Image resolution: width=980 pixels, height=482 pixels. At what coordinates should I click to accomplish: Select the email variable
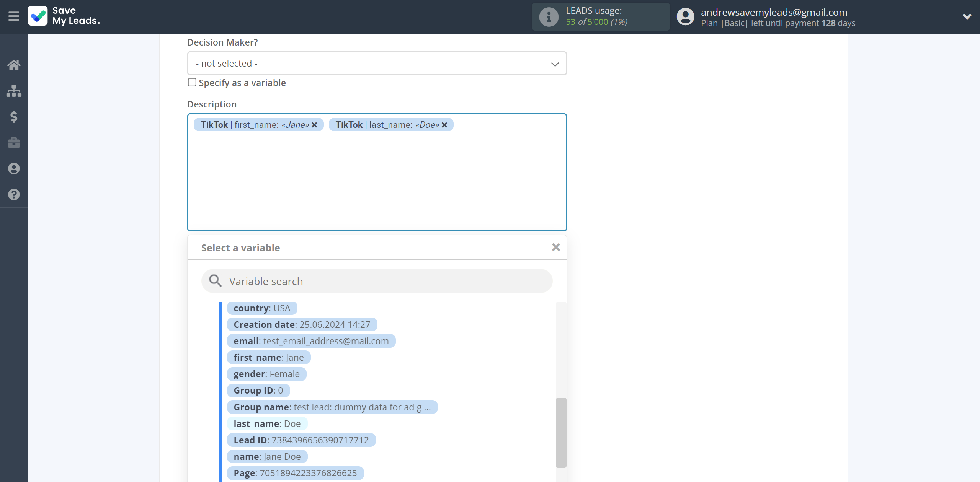[x=311, y=341]
